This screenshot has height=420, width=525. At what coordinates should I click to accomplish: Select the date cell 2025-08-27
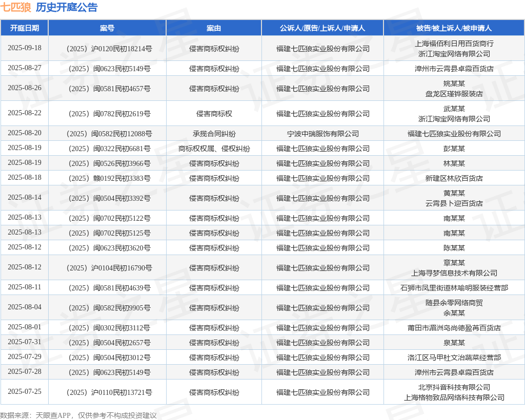[25, 68]
